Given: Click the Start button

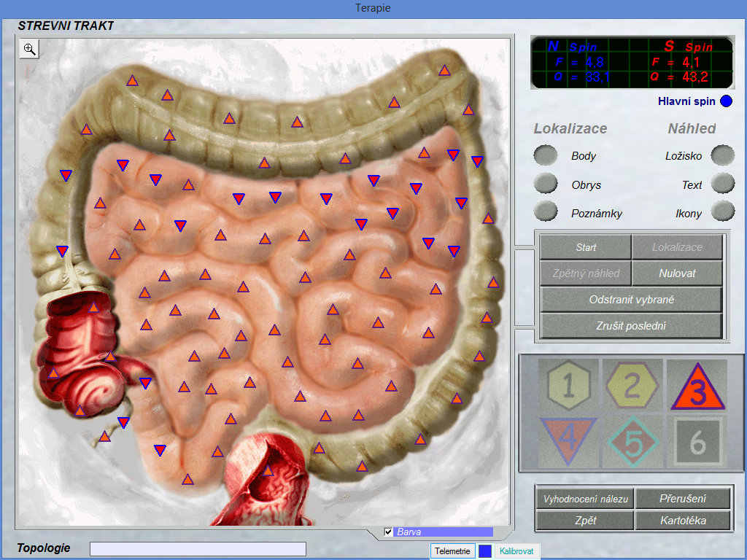Looking at the screenshot, I should tap(586, 247).
